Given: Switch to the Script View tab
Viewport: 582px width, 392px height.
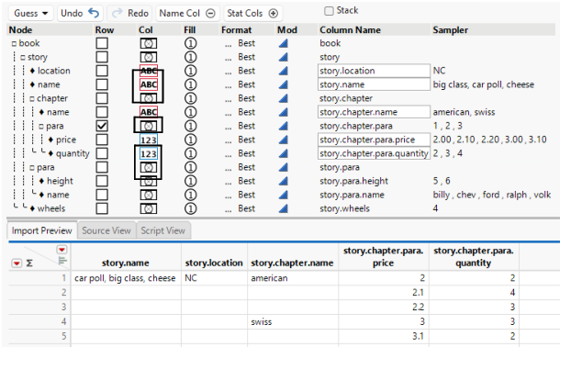Looking at the screenshot, I should [163, 230].
